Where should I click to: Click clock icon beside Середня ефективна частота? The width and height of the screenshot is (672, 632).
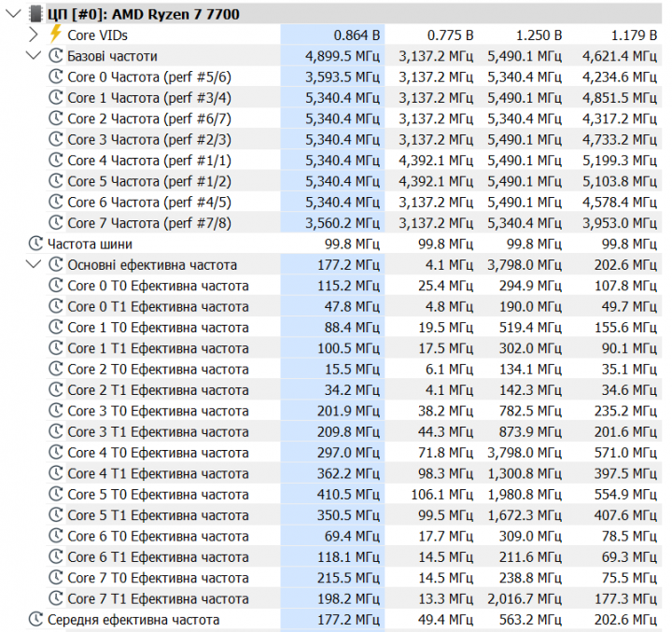pyautogui.click(x=35, y=619)
